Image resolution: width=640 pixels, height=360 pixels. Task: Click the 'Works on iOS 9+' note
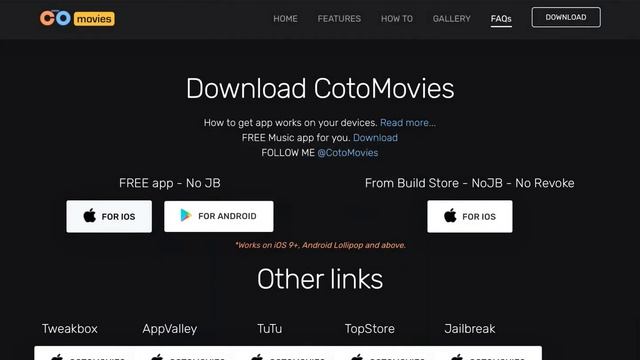(x=320, y=245)
